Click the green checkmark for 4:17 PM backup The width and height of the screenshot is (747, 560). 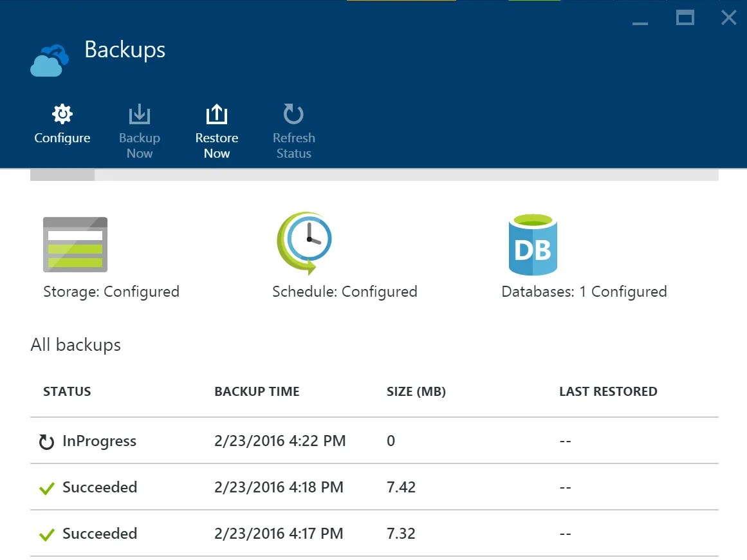click(x=47, y=534)
